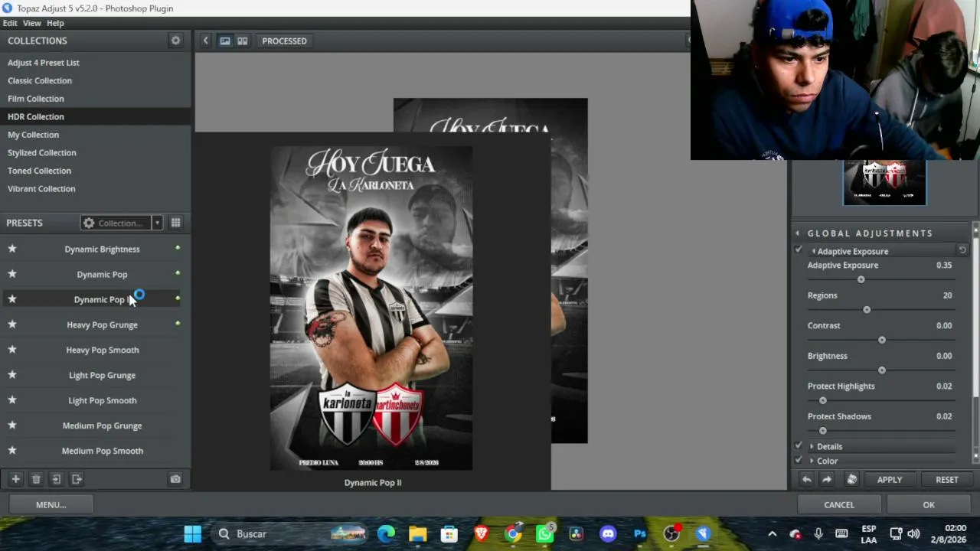This screenshot has width=980, height=551.
Task: Switch to single image preview view
Action: [225, 41]
